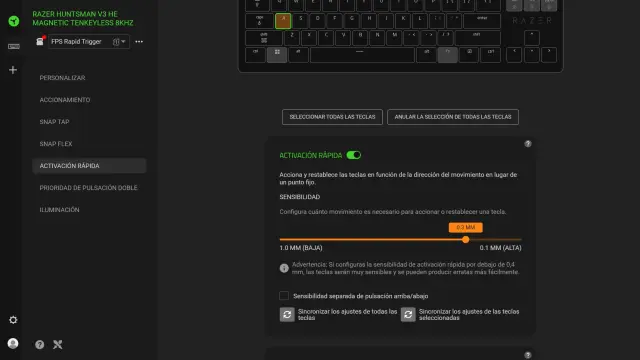Open the crossed tools icon
640x360 pixels.
click(58, 344)
